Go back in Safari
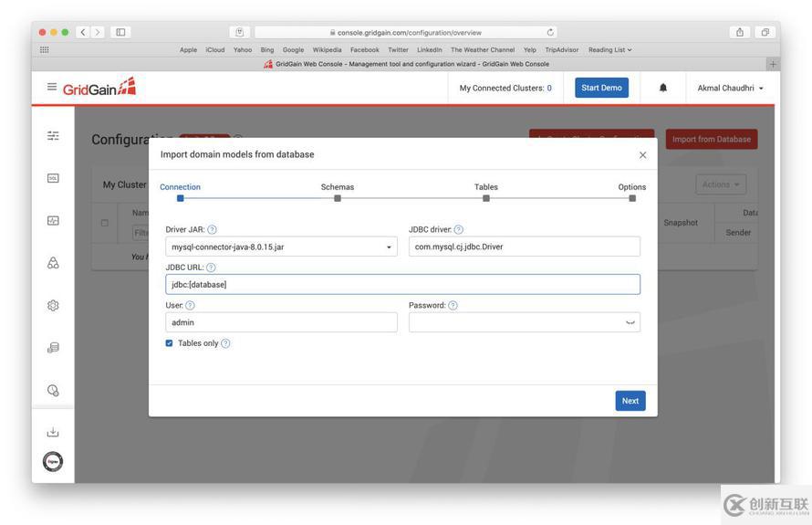The width and height of the screenshot is (812, 525). point(83,32)
